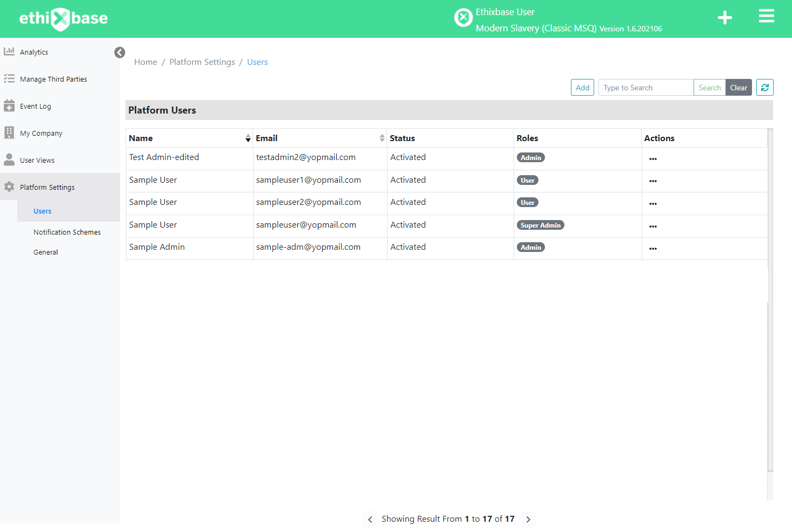This screenshot has width=792, height=532.
Task: Switch to Notification Schemes settings
Action: click(x=67, y=231)
